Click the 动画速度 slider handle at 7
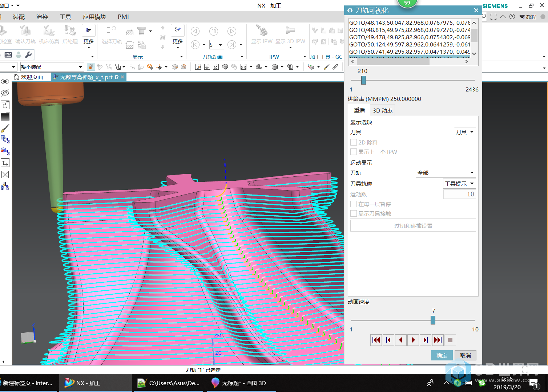This screenshot has height=392, width=548. 433,320
